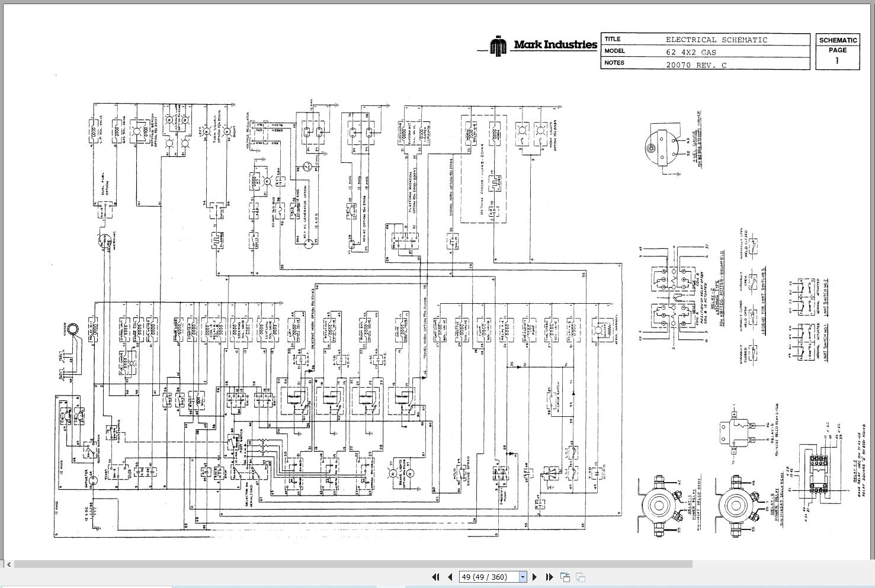The width and height of the screenshot is (875, 588).
Task: Click the horizontal scrollbar thumb
Action: 353,564
